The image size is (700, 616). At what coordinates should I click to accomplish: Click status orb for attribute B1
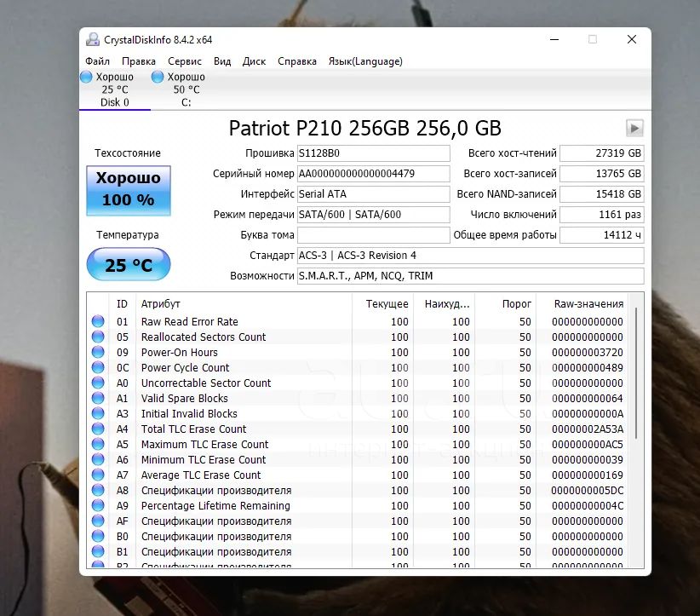(x=98, y=552)
